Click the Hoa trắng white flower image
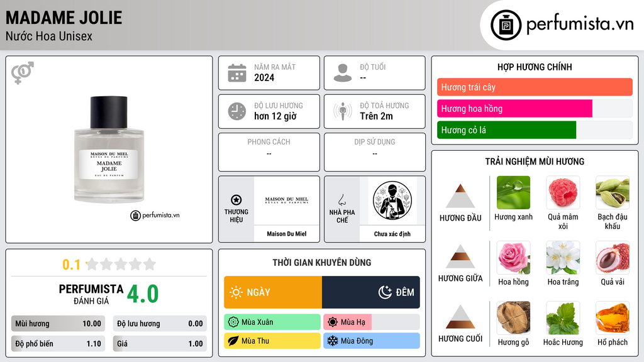This screenshot has height=362, width=644. [563, 258]
